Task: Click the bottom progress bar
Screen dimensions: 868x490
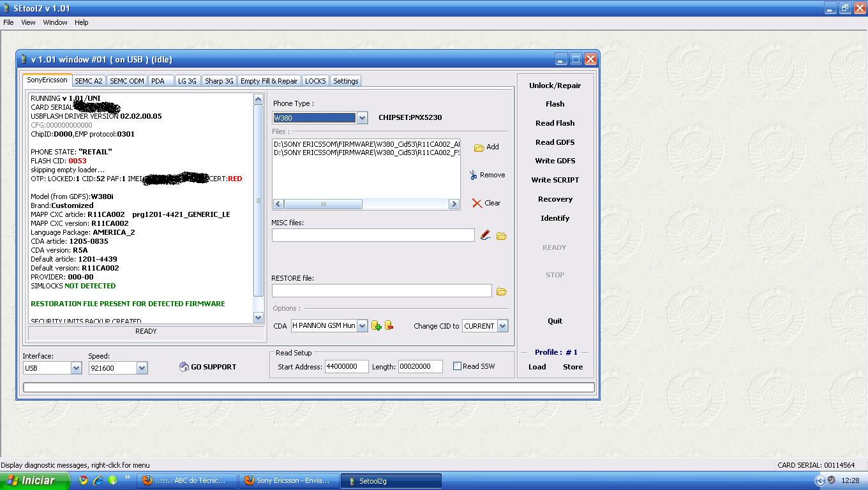Action: click(309, 387)
